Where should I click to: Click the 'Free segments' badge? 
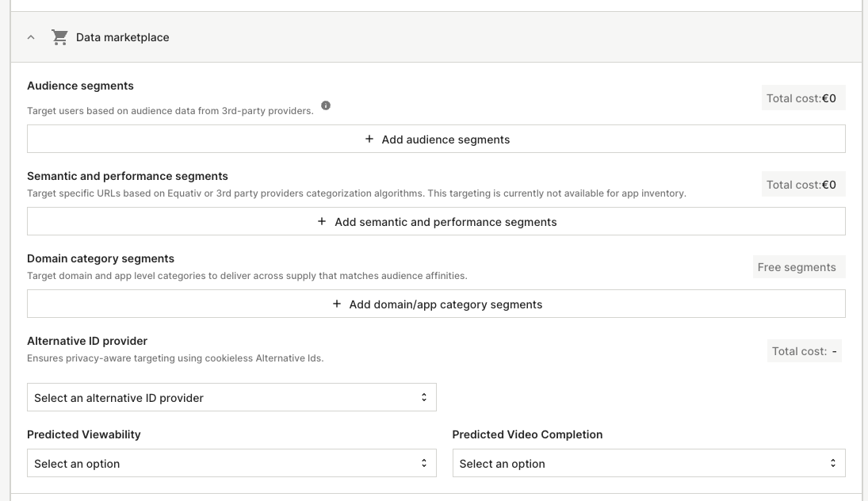(798, 267)
